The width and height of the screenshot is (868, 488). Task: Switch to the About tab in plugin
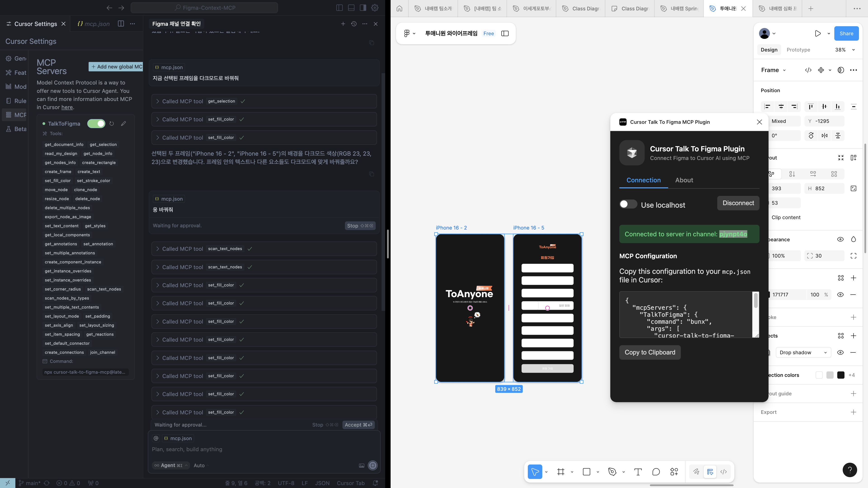(x=684, y=180)
